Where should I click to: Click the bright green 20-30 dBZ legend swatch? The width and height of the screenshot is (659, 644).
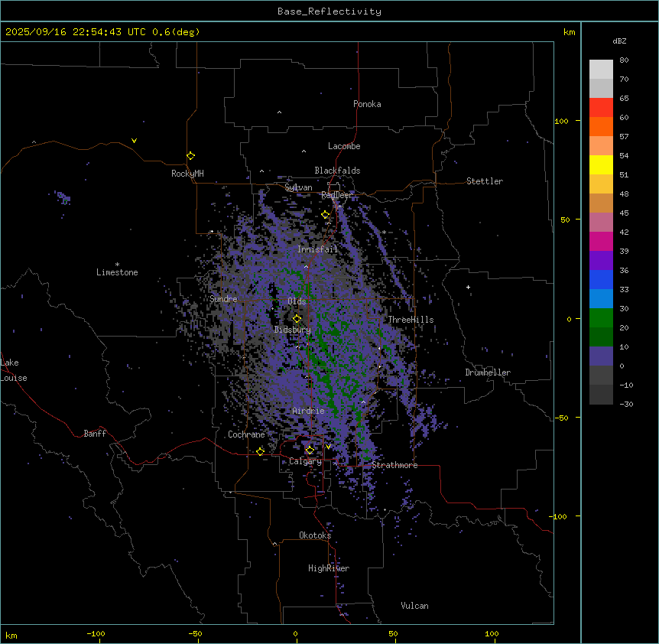(601, 318)
